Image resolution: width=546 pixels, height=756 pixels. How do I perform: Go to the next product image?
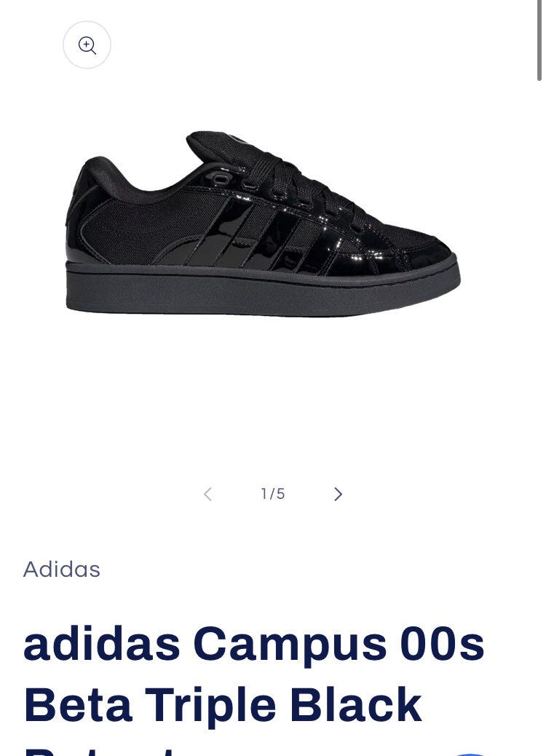339,495
